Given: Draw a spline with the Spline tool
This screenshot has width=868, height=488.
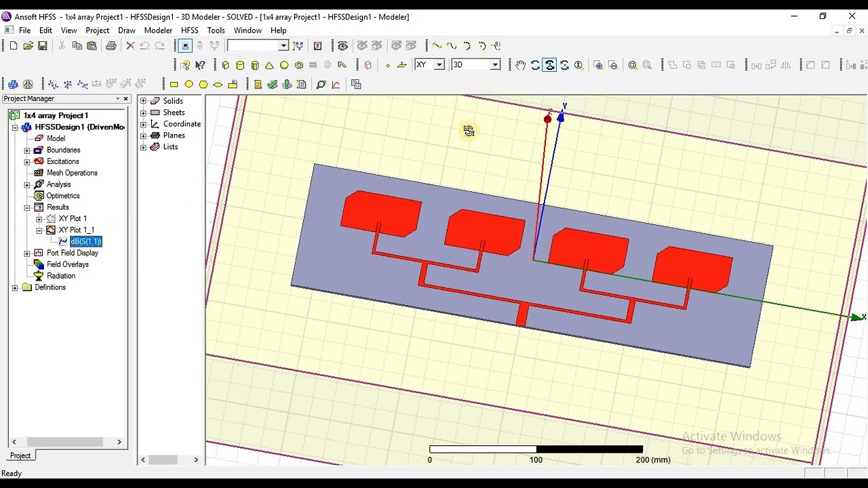Looking at the screenshot, I should [x=452, y=45].
